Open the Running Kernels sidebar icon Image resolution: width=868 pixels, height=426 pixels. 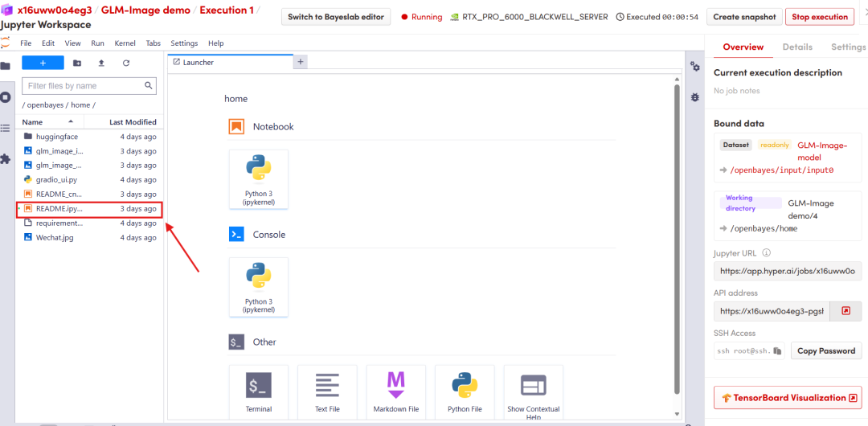(x=6, y=97)
